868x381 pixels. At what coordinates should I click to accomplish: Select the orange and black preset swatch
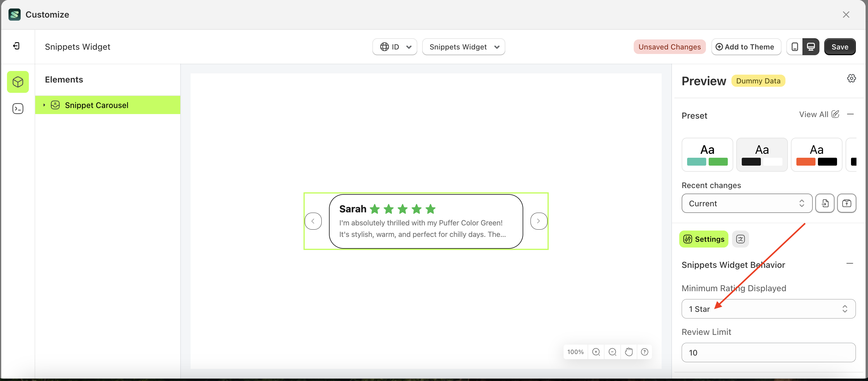(816, 155)
